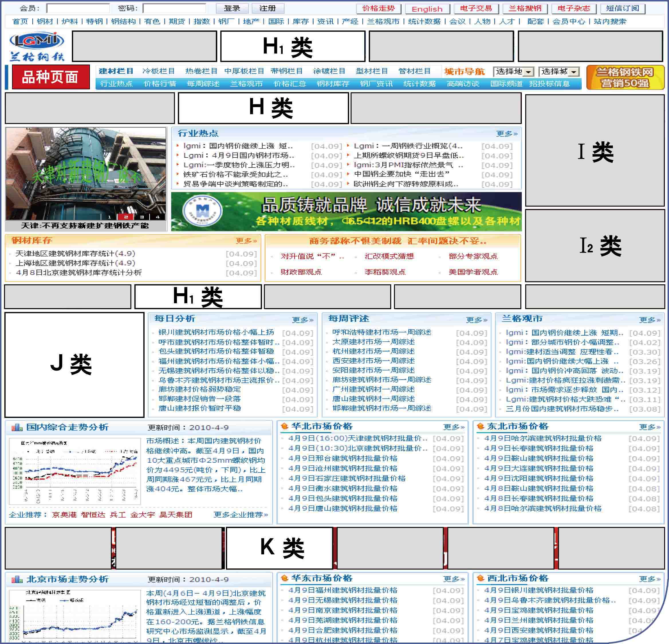669x644 pixels.
Task: Switch slideshow to image number 3
Action: (142, 217)
